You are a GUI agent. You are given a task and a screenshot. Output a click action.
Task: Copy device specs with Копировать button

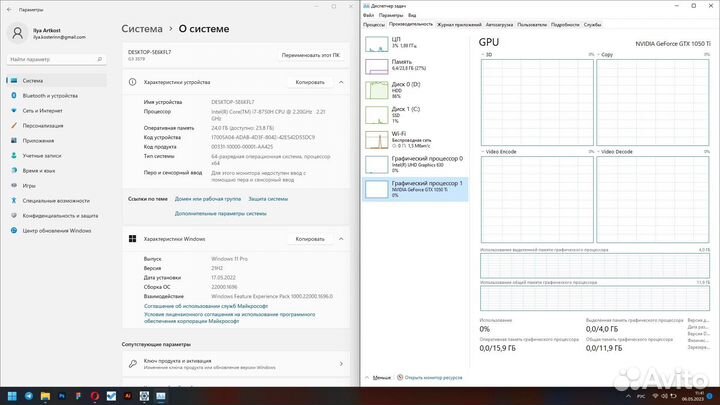point(310,82)
